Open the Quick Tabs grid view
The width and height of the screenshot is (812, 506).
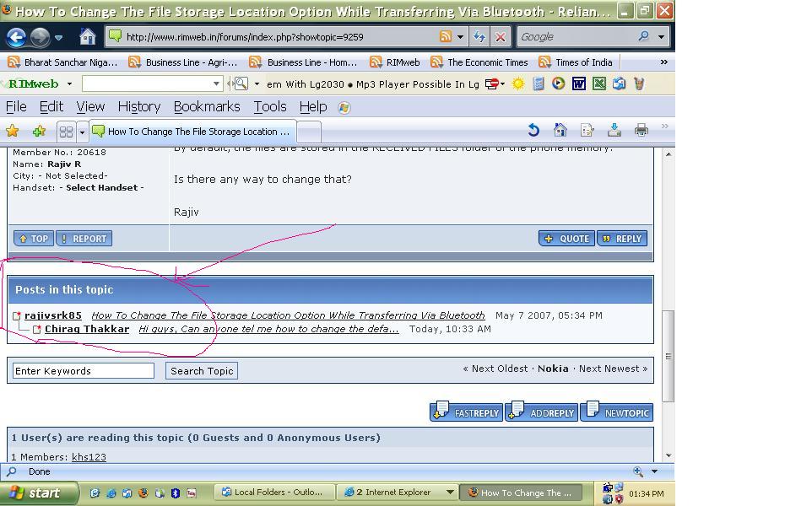[x=66, y=132]
